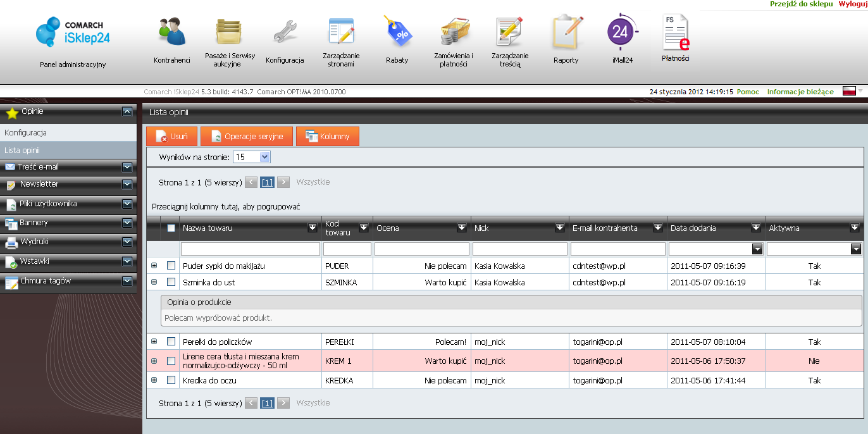Click the Newsletter sidebar icon
868x434 pixels.
coord(11,185)
